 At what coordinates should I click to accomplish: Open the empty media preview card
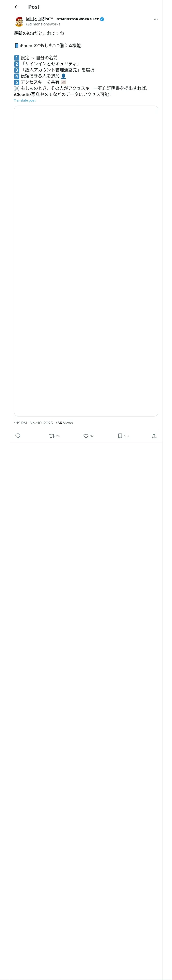pos(86,261)
